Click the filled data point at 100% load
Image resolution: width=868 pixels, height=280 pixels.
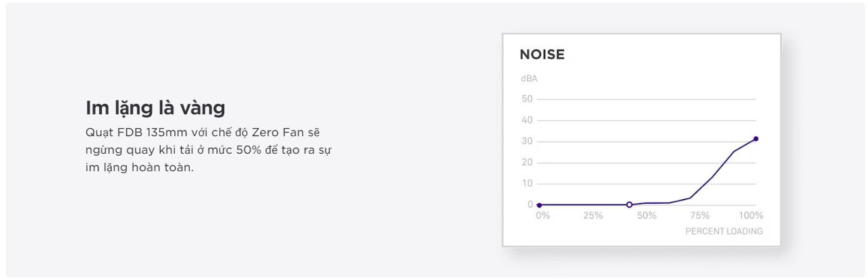tap(756, 139)
